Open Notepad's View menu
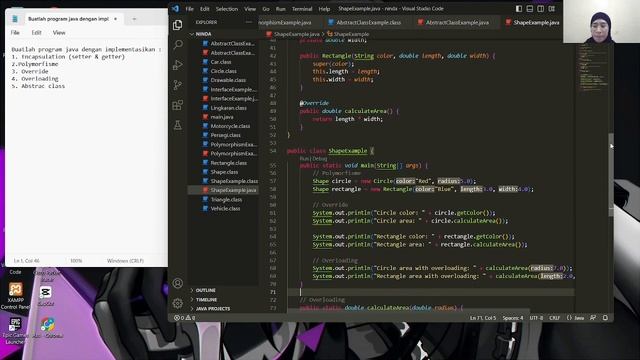 click(x=59, y=32)
